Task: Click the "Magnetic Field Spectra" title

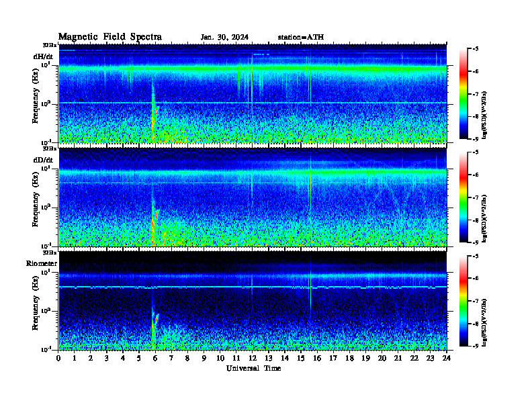Action: coord(110,37)
